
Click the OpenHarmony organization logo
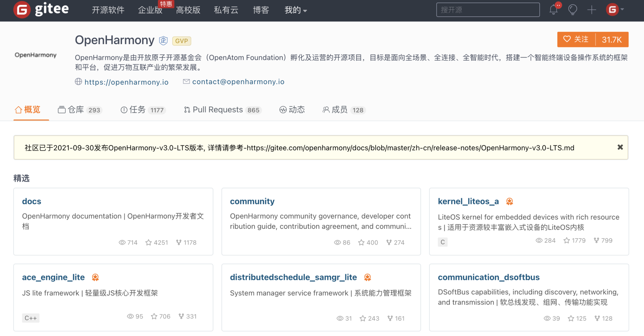pyautogui.click(x=35, y=55)
